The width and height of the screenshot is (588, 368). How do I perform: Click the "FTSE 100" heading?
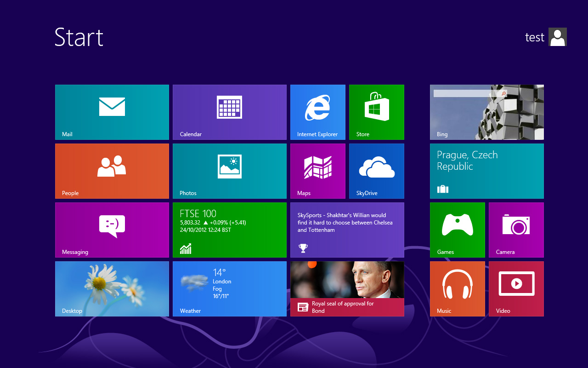point(198,213)
